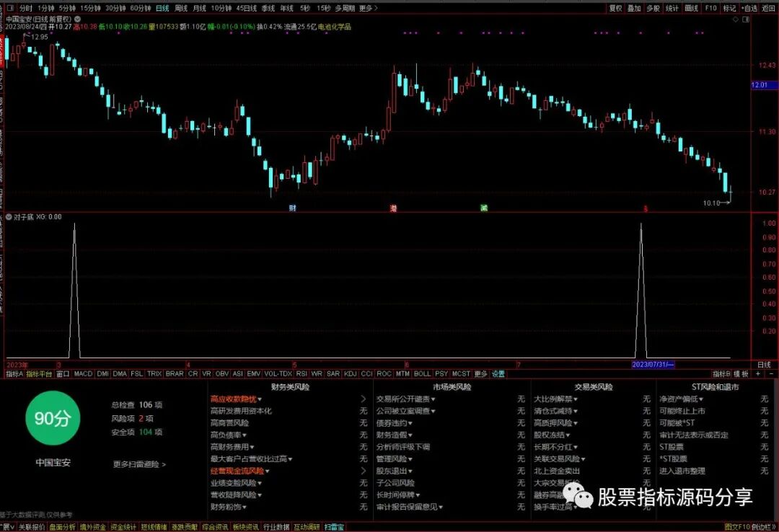This screenshot has height=532, width=779.
Task: Expand the 大比例解禁 dropdown
Action: click(555, 399)
